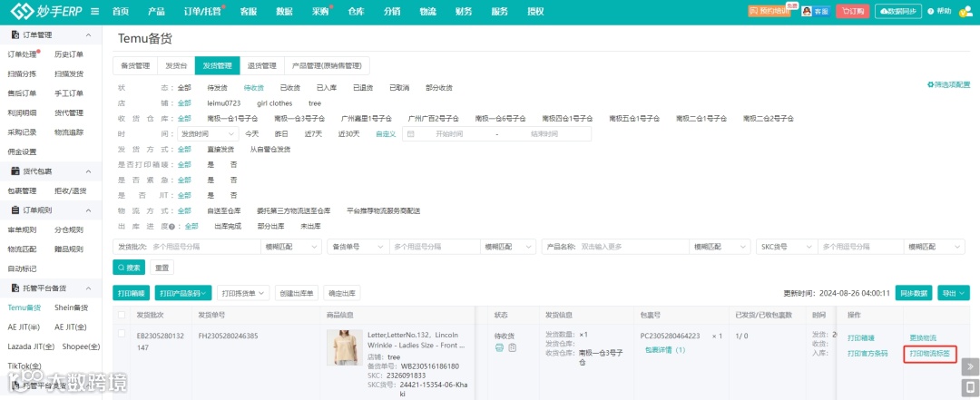This screenshot has height=400, width=980.
Task: Open the 备货单号 field type dropdown
Action: pyautogui.click(x=358, y=247)
